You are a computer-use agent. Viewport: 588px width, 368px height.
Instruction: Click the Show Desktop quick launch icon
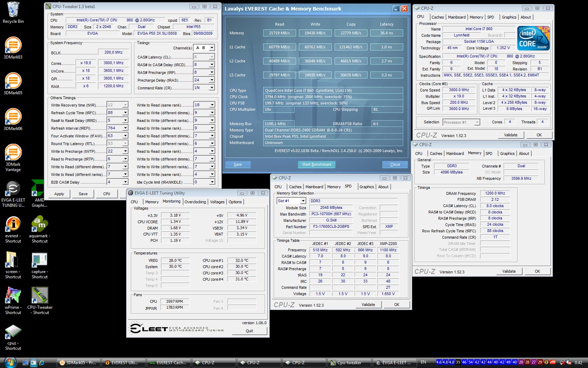tap(26, 363)
